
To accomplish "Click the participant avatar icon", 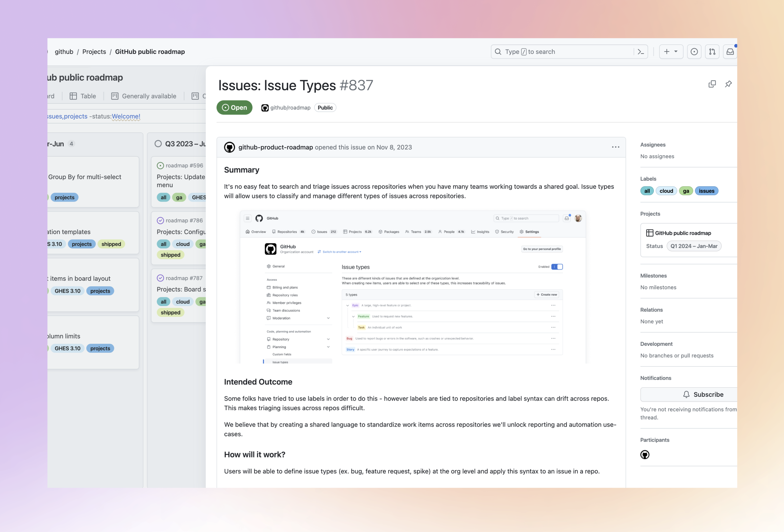I will 645,454.
